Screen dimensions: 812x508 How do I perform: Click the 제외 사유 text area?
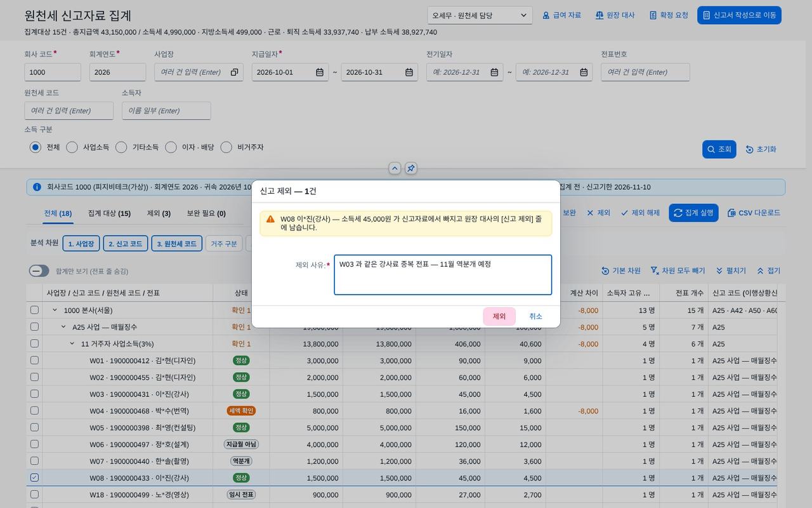[x=443, y=275]
